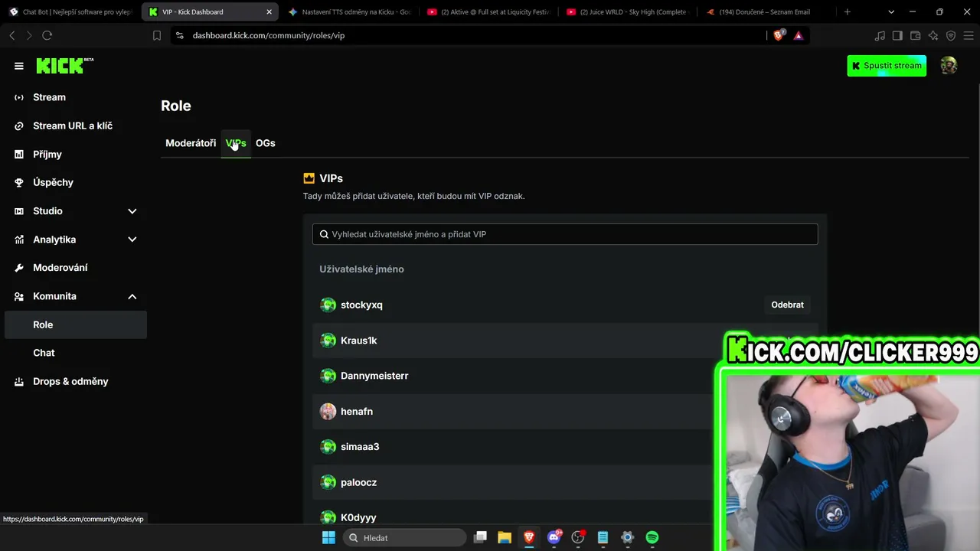
Task: Click the Drops & odměny icon
Action: pyautogui.click(x=19, y=381)
